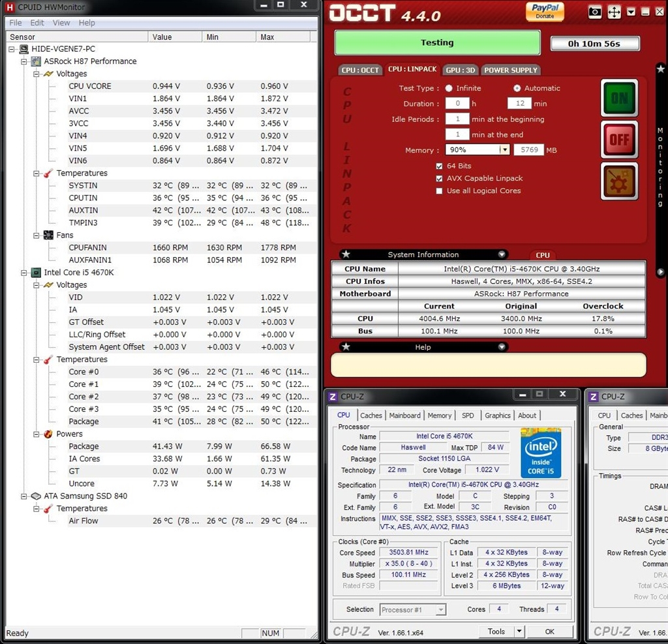Click the Max column header
This screenshot has height=644, width=668.
pos(283,37)
